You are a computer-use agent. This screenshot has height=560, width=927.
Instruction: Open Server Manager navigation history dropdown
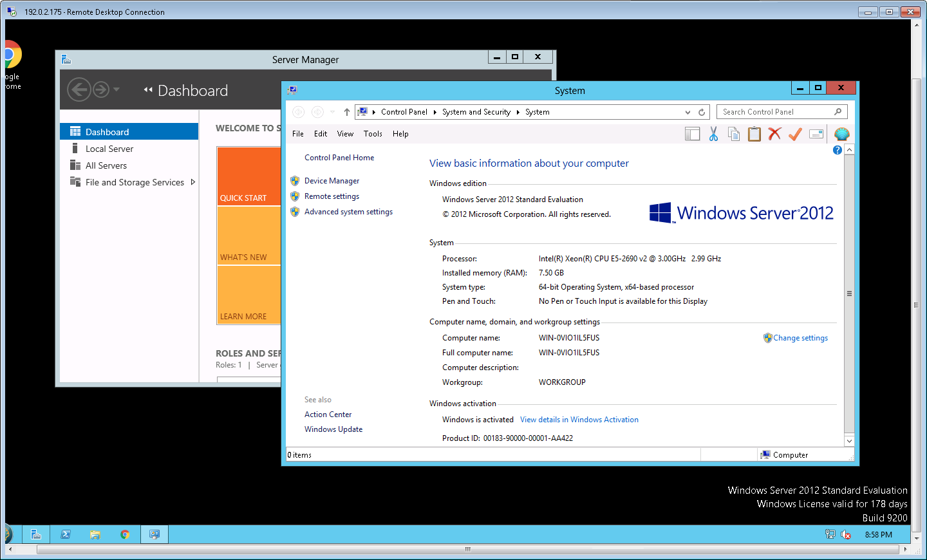tap(117, 89)
